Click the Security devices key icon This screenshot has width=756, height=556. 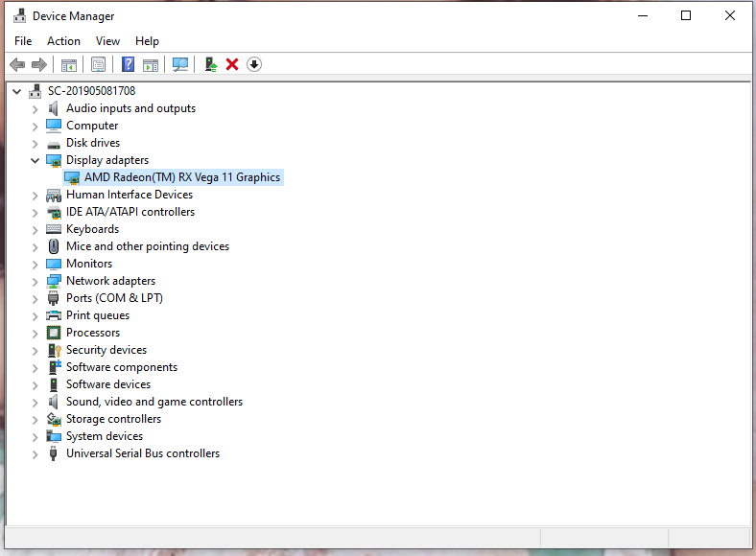coord(55,350)
